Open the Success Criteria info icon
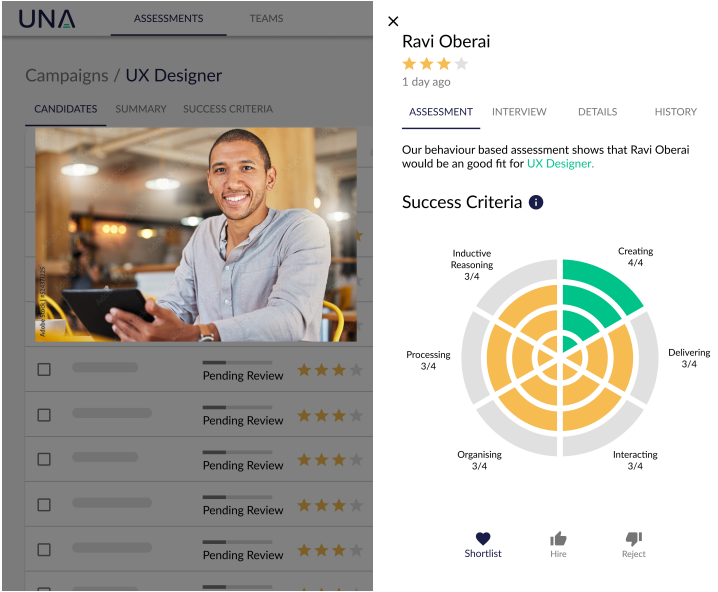 point(536,202)
